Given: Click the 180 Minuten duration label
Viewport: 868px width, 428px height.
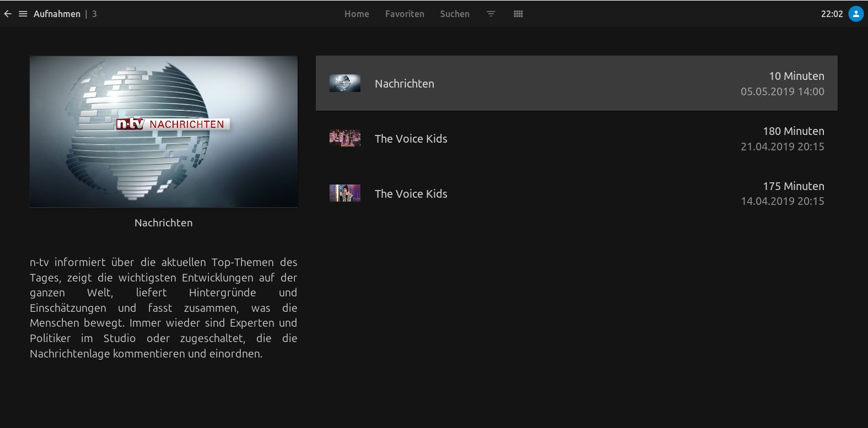Looking at the screenshot, I should pyautogui.click(x=794, y=131).
